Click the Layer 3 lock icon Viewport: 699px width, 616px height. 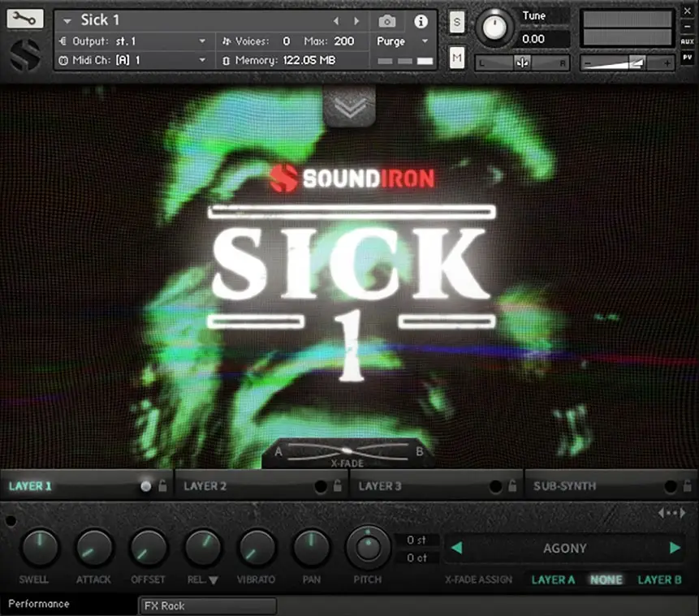pyautogui.click(x=512, y=486)
